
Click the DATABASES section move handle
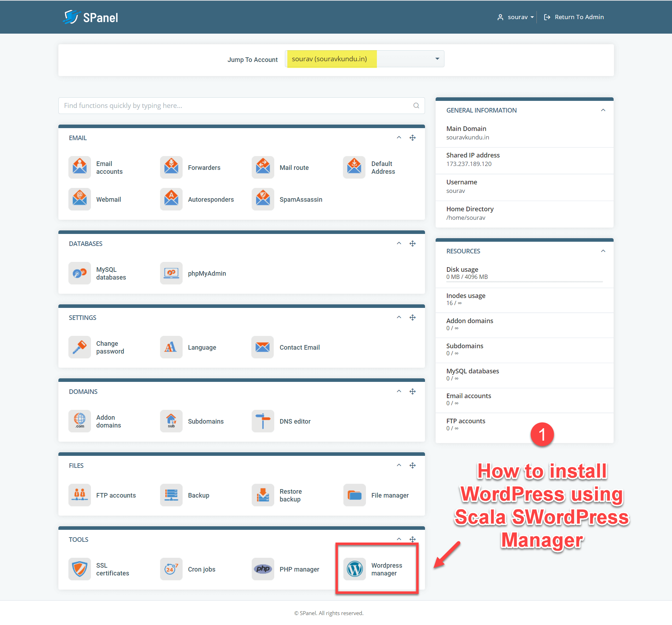[413, 243]
